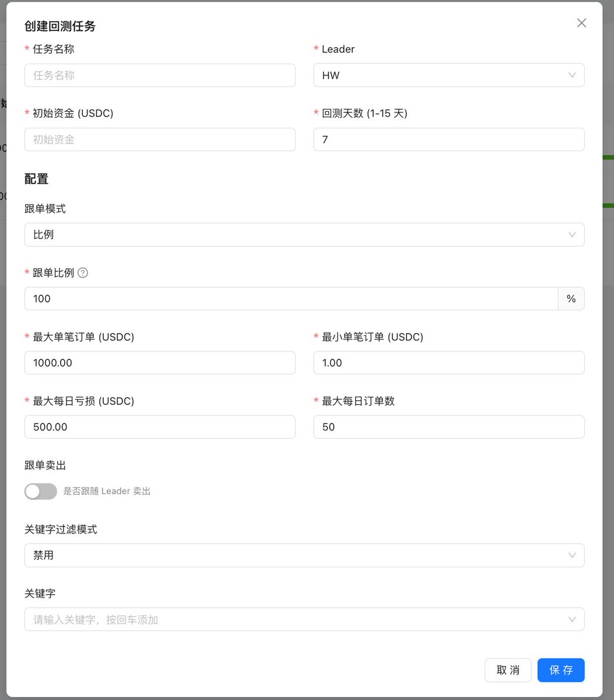Image resolution: width=614 pixels, height=700 pixels.
Task: Click the 任务名称 field label
Action: pyautogui.click(x=54, y=49)
